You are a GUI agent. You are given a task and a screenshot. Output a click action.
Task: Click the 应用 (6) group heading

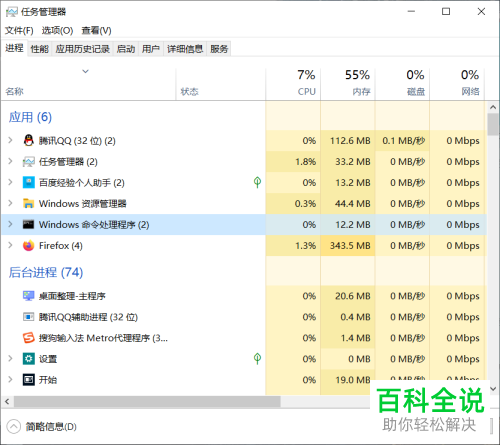(x=30, y=117)
